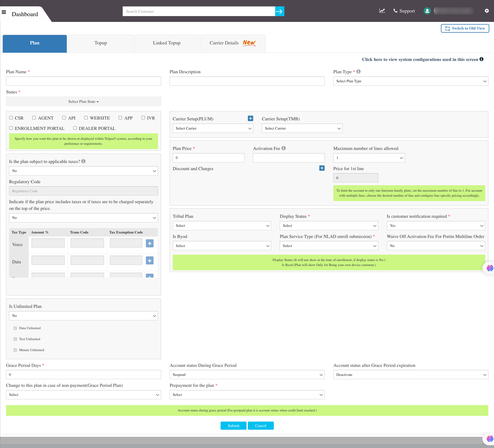Open the settings gear icon

point(487,11)
